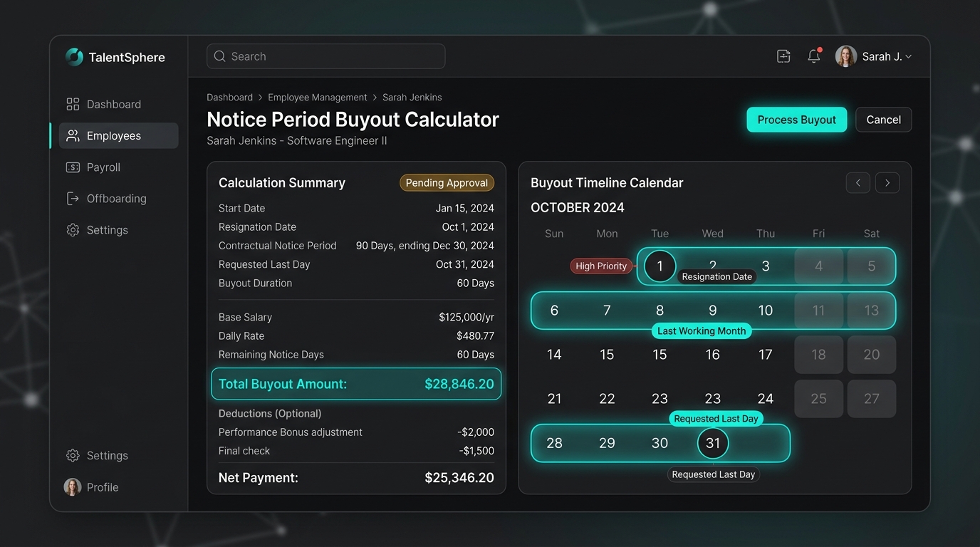This screenshot has width=980, height=547.
Task: Select October 31 on calendar
Action: coord(713,443)
